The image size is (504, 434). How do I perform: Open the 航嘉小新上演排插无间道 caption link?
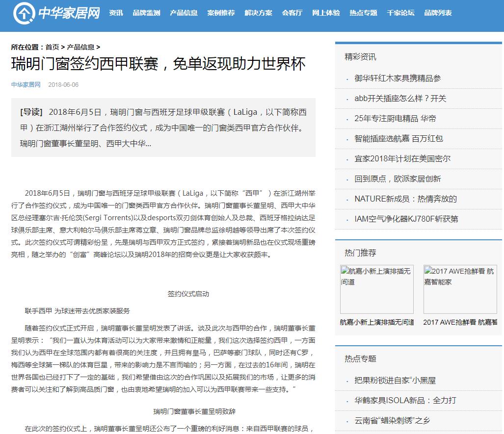(x=377, y=322)
